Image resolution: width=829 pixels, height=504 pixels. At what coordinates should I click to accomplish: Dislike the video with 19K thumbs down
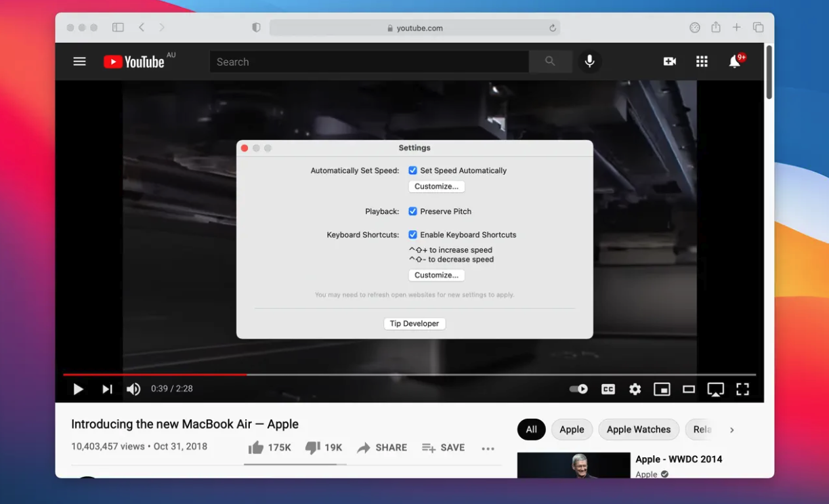324,448
